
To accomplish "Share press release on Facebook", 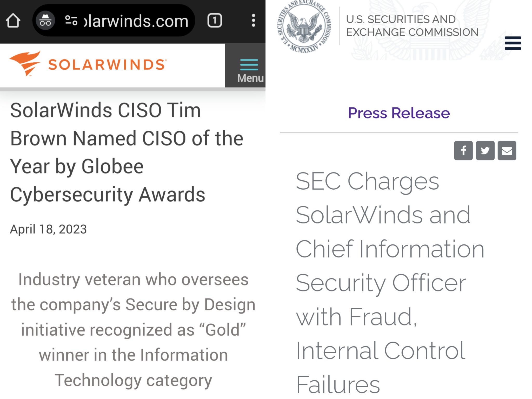I will click(x=463, y=151).
